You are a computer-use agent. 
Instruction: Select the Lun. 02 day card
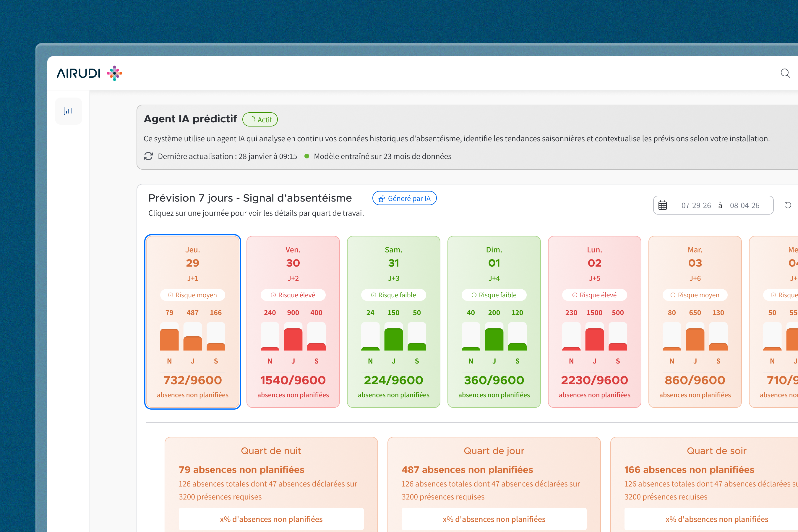(x=594, y=322)
